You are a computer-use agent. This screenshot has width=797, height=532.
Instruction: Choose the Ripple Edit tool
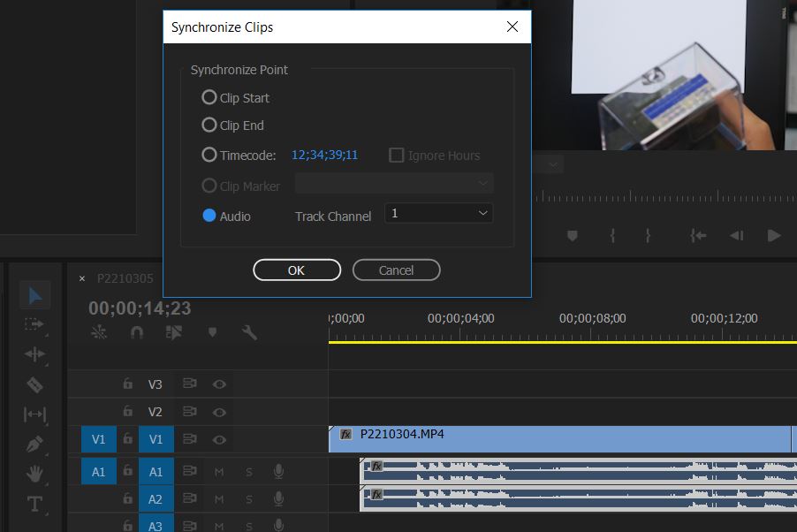pyautogui.click(x=34, y=354)
